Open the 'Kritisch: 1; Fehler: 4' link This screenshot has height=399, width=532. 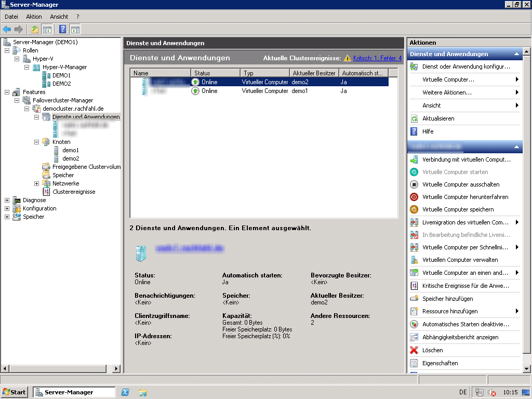(377, 58)
